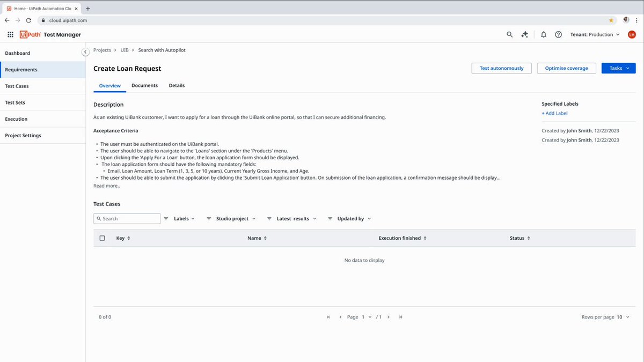Switch to the Documents tab

pos(144,86)
